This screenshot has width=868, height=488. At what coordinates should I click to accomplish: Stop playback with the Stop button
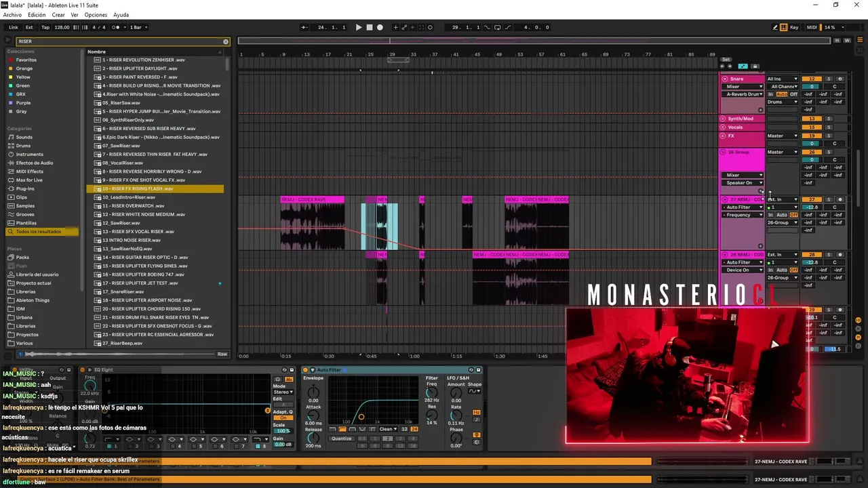tap(370, 27)
